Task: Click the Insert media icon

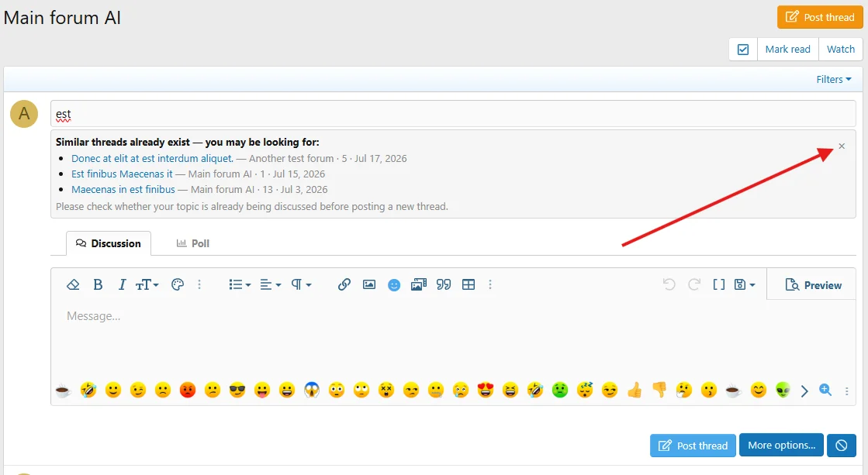Action: pyautogui.click(x=419, y=285)
